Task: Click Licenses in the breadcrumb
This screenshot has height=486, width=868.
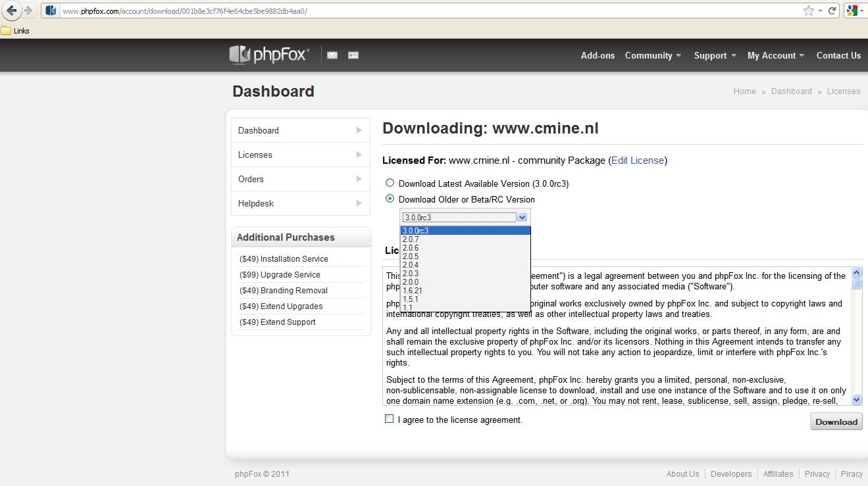Action: pos(844,91)
